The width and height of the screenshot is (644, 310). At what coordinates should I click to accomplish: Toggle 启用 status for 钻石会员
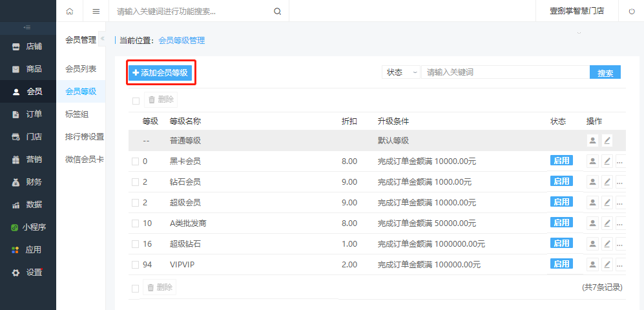[x=561, y=181]
